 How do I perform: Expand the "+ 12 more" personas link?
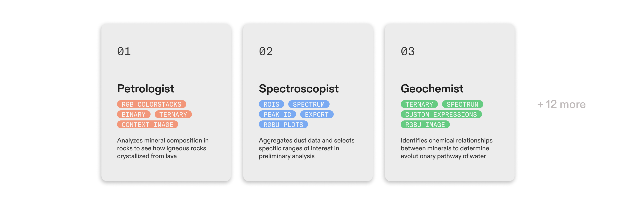[561, 104]
